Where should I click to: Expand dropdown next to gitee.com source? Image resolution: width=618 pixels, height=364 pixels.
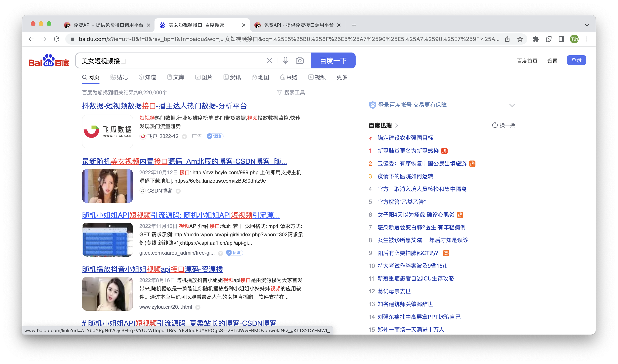click(221, 253)
